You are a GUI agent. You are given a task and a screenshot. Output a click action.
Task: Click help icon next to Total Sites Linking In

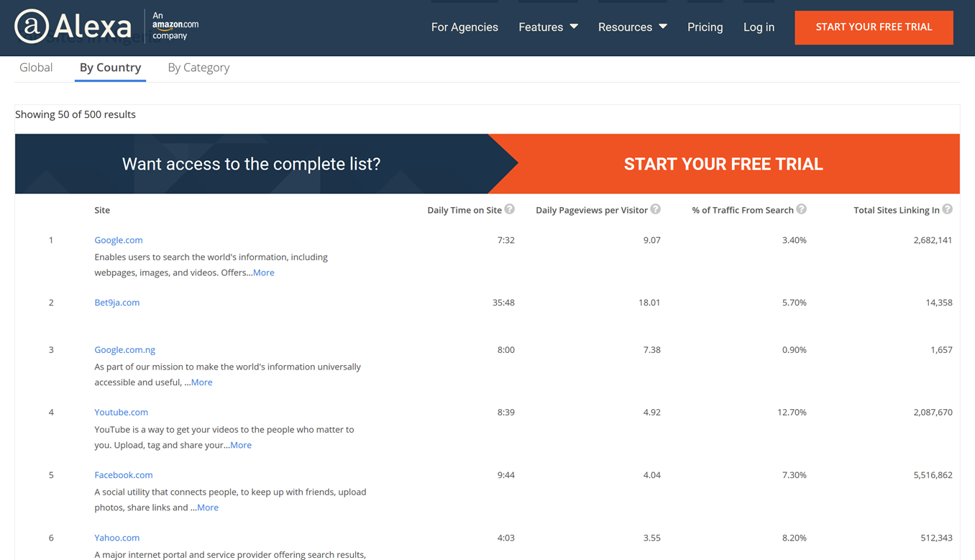click(947, 209)
